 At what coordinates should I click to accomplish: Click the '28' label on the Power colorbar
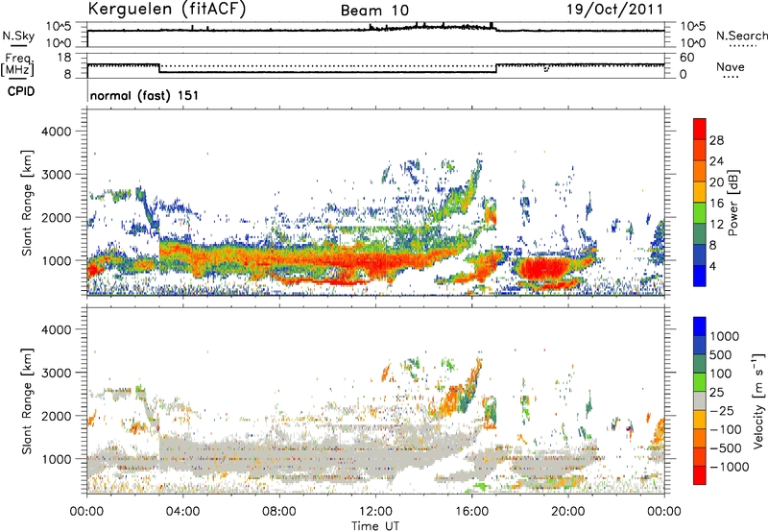tap(716, 140)
